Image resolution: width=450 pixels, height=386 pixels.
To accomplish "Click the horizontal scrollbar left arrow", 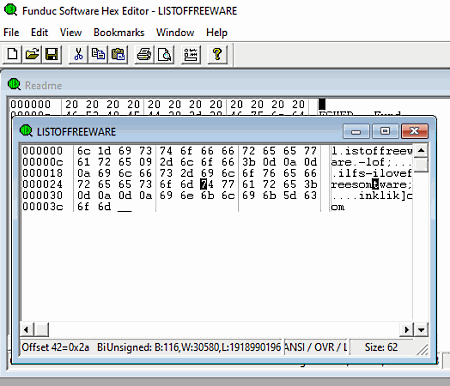I will [26, 330].
